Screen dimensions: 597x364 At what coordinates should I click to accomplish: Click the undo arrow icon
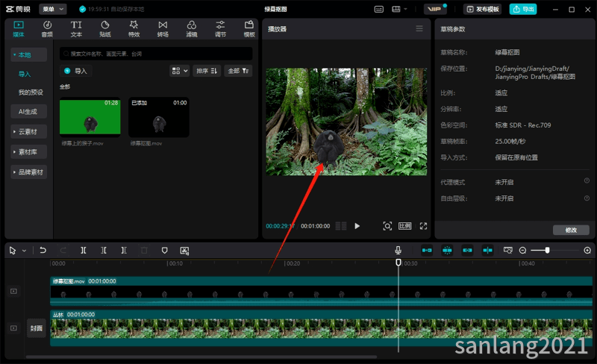(43, 250)
